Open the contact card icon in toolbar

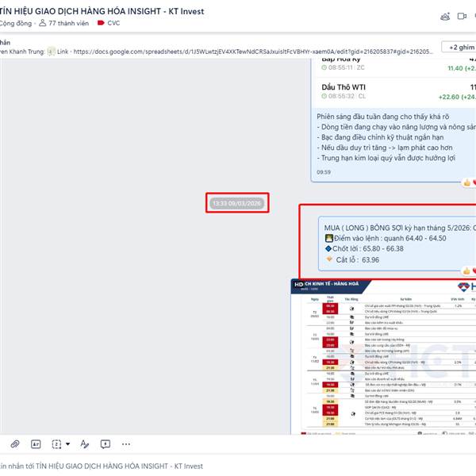36,444
